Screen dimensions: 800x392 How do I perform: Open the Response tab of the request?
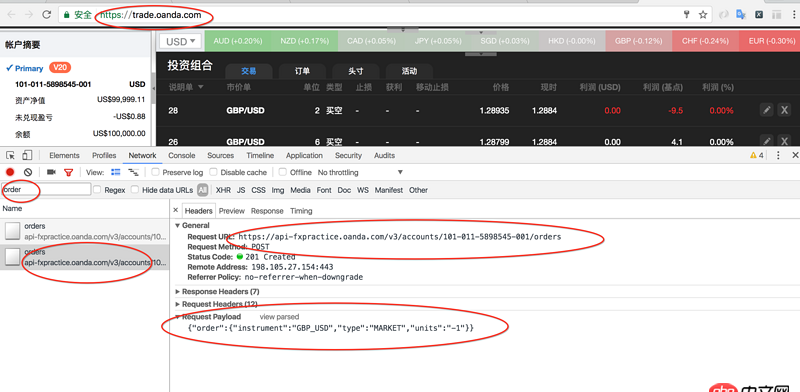click(x=267, y=211)
